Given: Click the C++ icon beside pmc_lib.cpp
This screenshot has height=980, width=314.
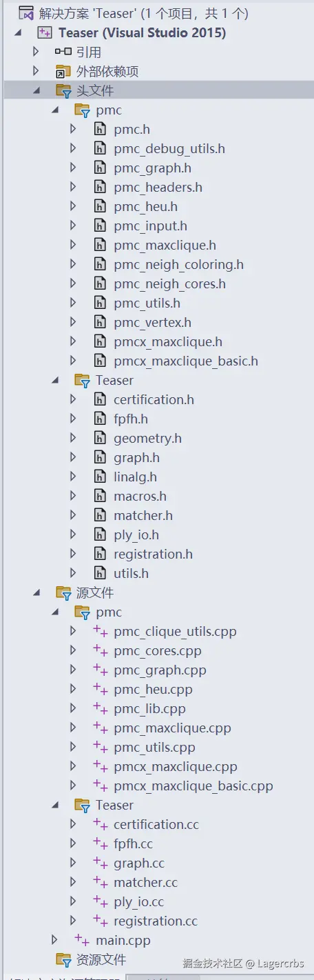Looking at the screenshot, I should click(x=101, y=708).
